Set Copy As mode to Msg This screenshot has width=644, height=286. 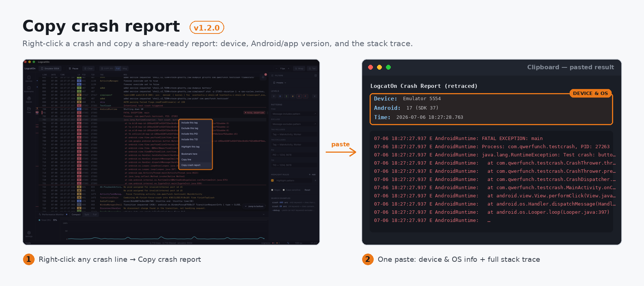pyautogui.click(x=125, y=69)
